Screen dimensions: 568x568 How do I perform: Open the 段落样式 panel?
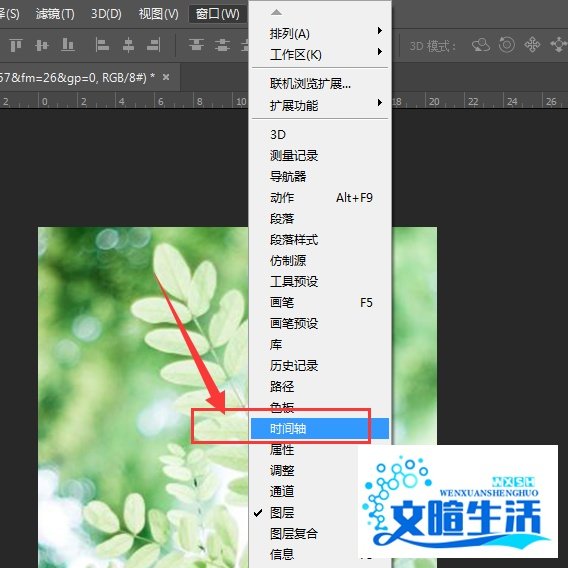point(320,240)
